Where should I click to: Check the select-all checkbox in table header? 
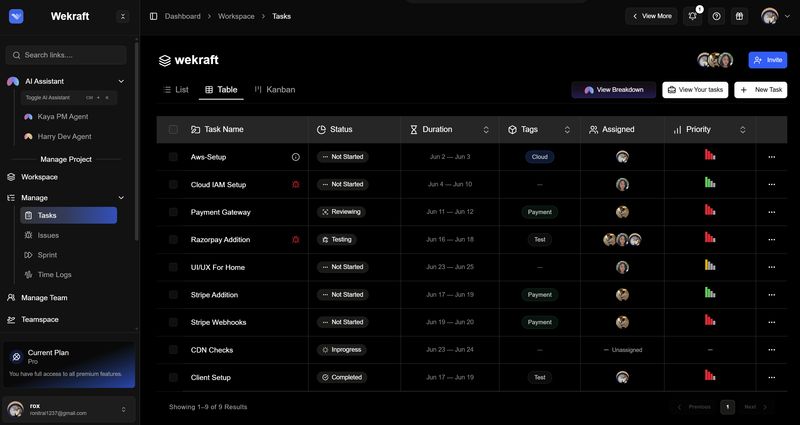click(173, 130)
